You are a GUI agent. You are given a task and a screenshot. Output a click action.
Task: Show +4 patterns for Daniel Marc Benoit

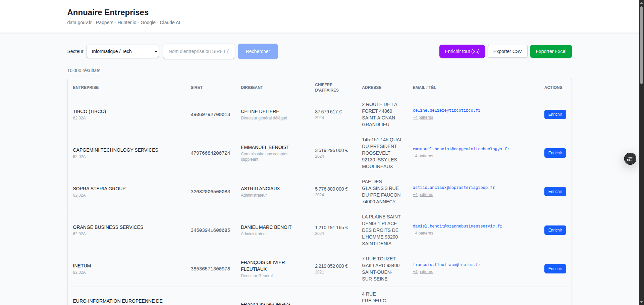click(x=423, y=233)
